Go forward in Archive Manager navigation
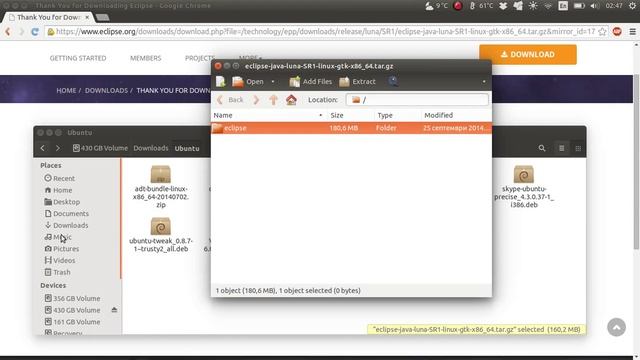640x360 pixels. click(256, 100)
